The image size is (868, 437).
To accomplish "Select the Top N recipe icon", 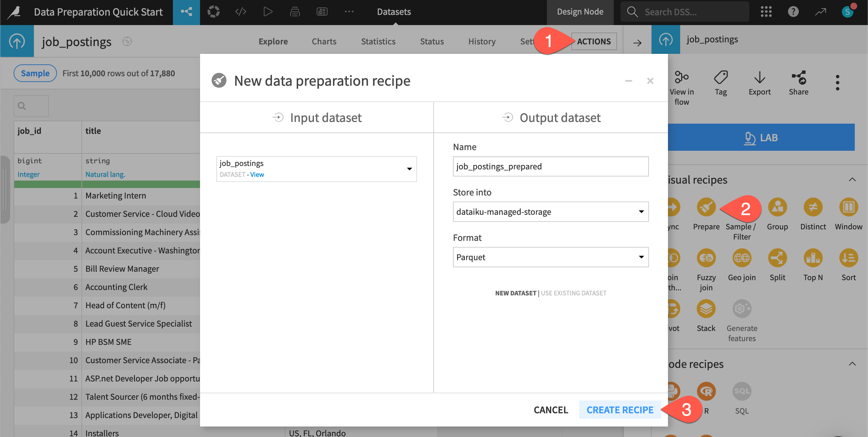I will [x=813, y=258].
